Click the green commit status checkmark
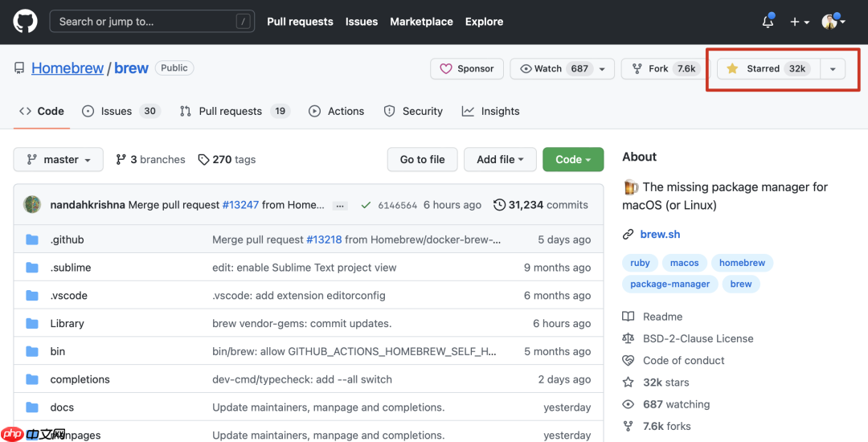 (x=366, y=205)
